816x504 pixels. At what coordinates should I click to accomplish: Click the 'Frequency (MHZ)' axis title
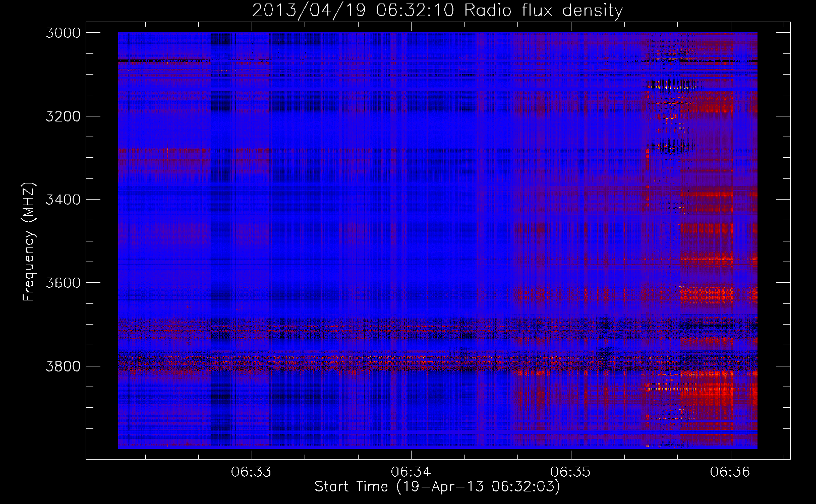[x=29, y=242]
